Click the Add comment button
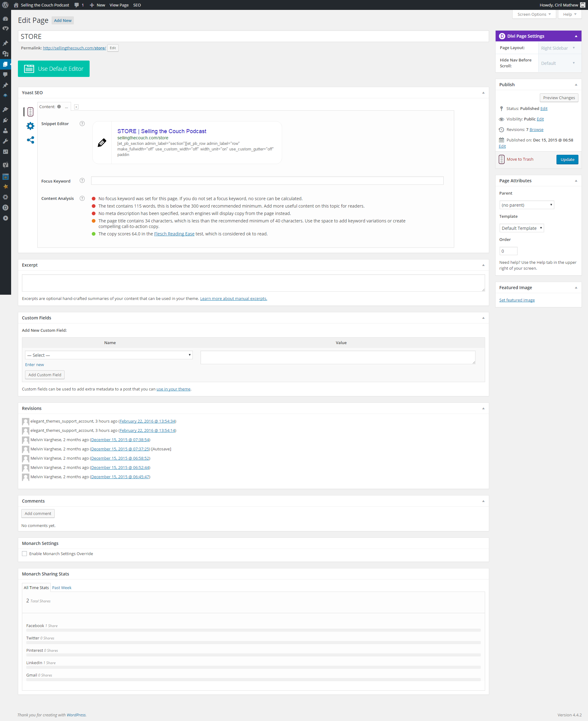The width and height of the screenshot is (588, 721). pyautogui.click(x=38, y=513)
